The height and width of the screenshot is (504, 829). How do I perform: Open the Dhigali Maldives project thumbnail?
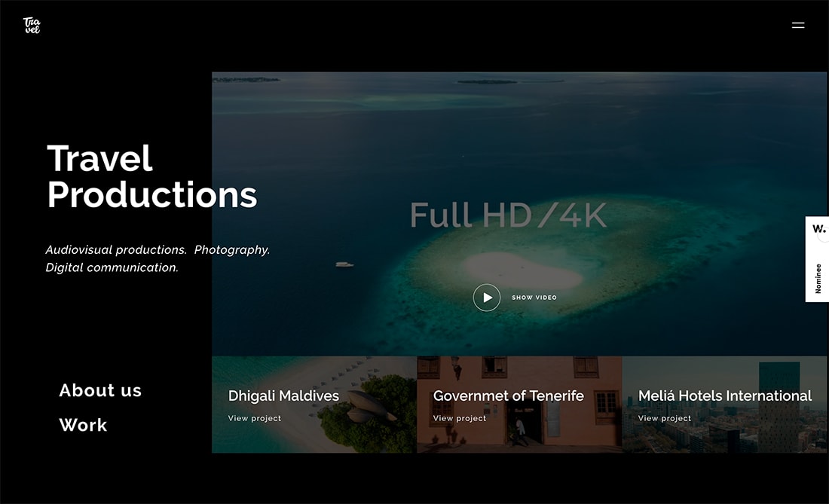tap(314, 405)
